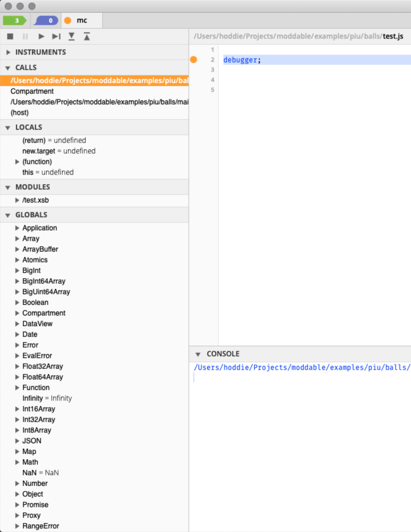Collapse the CALLS section
This screenshot has width=411, height=532.
(8, 68)
